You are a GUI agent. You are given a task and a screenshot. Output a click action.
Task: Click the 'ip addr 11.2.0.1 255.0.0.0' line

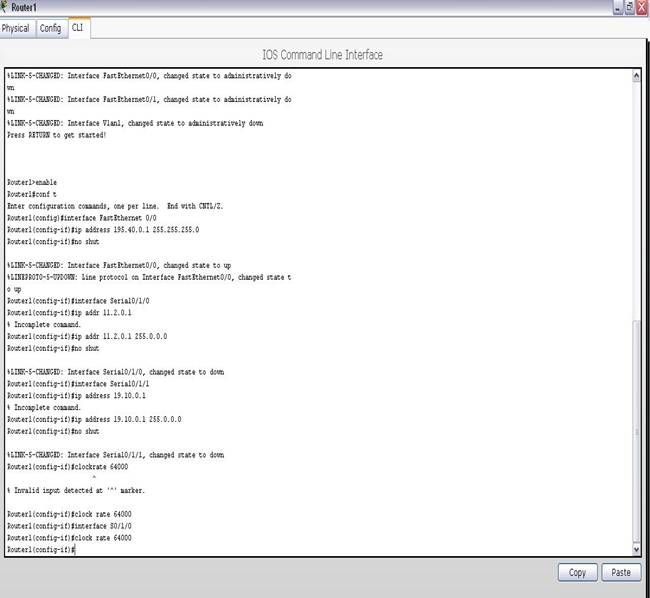(x=87, y=336)
